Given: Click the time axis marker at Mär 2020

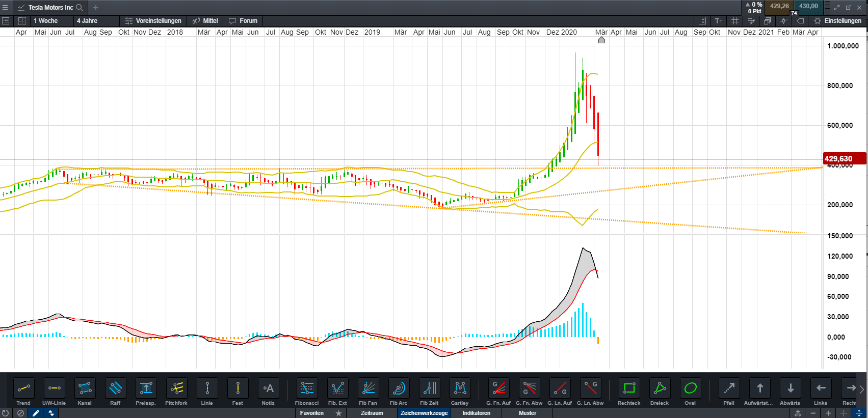Looking at the screenshot, I should [x=601, y=40].
